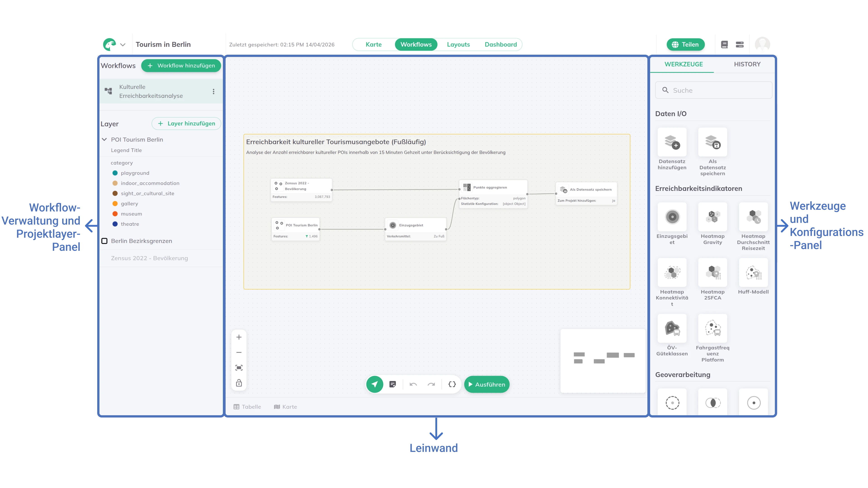The image size is (868, 488).
Task: Click the Teilen share button
Action: click(x=685, y=45)
